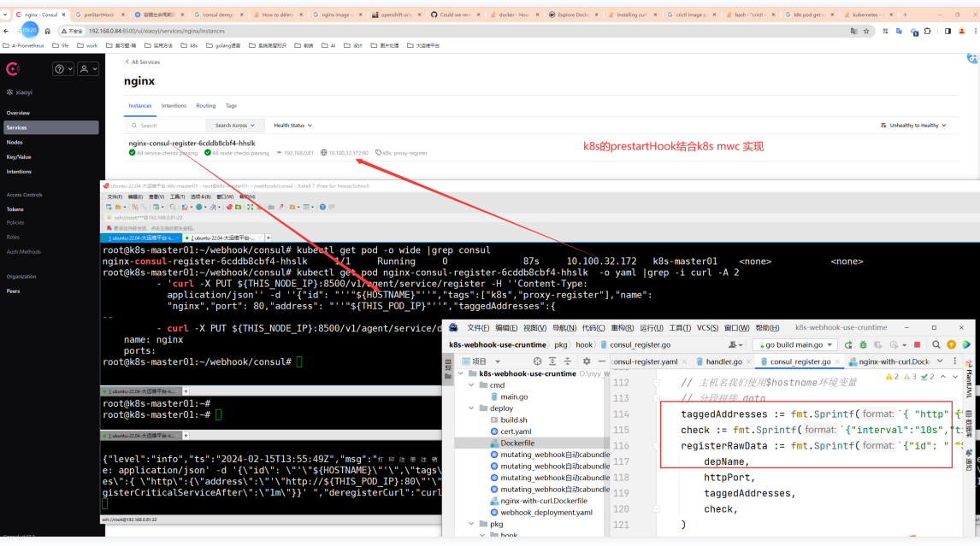Open GoLand 代码(C) menu
The image size is (980, 546).
point(593,328)
